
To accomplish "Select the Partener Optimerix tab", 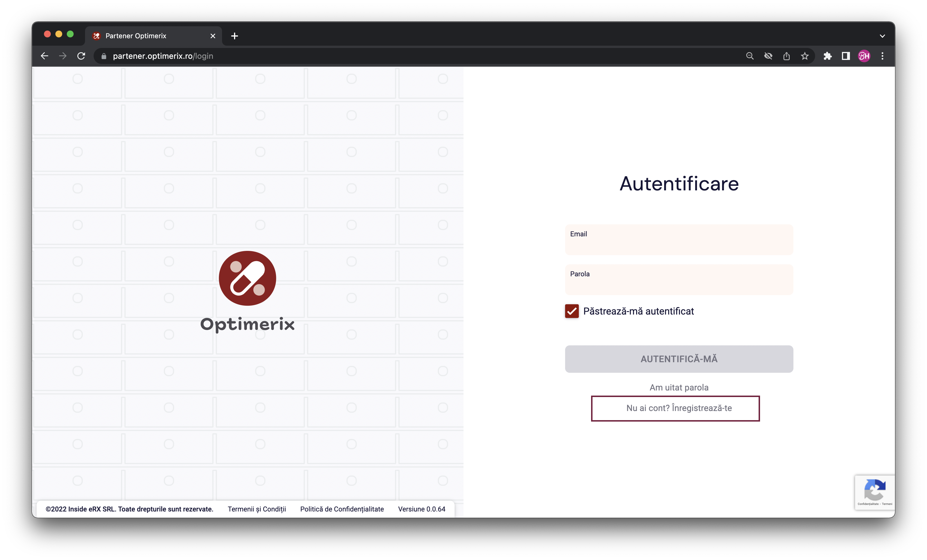I will [x=154, y=36].
